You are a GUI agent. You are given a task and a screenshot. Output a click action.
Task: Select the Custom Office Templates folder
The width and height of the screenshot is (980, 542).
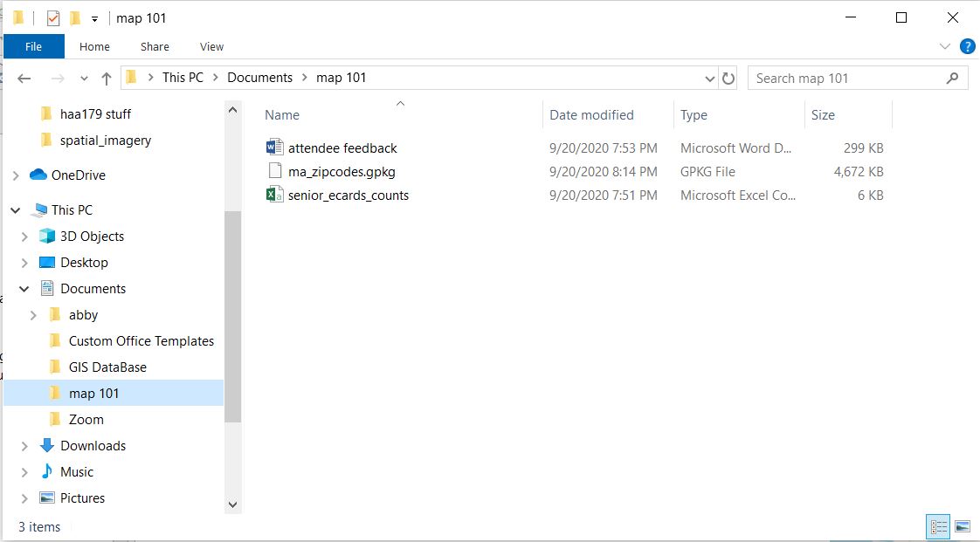[141, 341]
